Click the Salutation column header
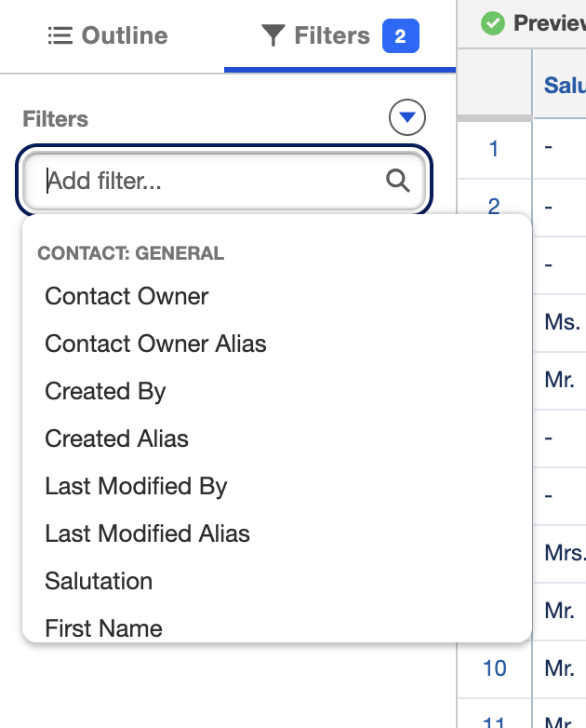586x728 pixels. click(565, 85)
